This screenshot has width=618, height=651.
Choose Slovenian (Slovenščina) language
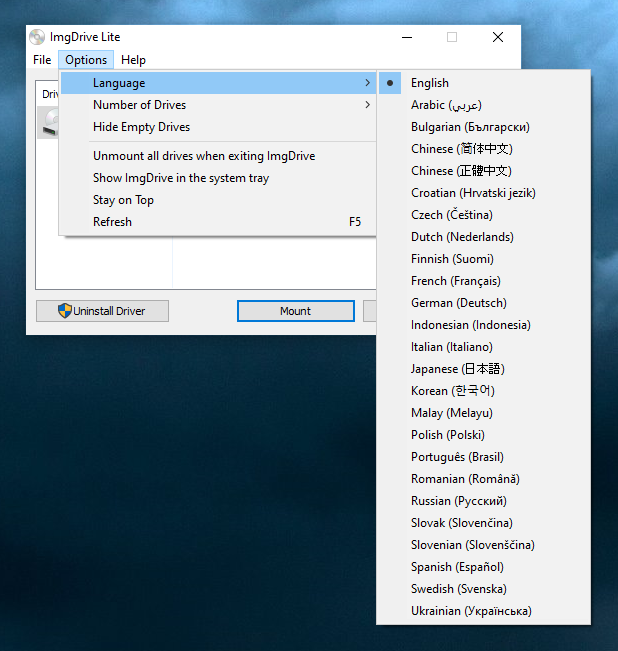coord(484,545)
